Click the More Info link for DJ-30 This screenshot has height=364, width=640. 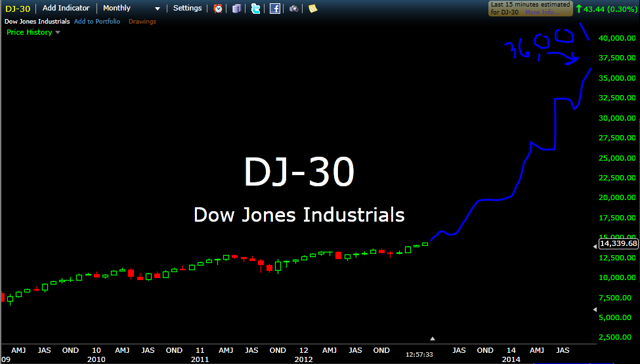click(542, 12)
